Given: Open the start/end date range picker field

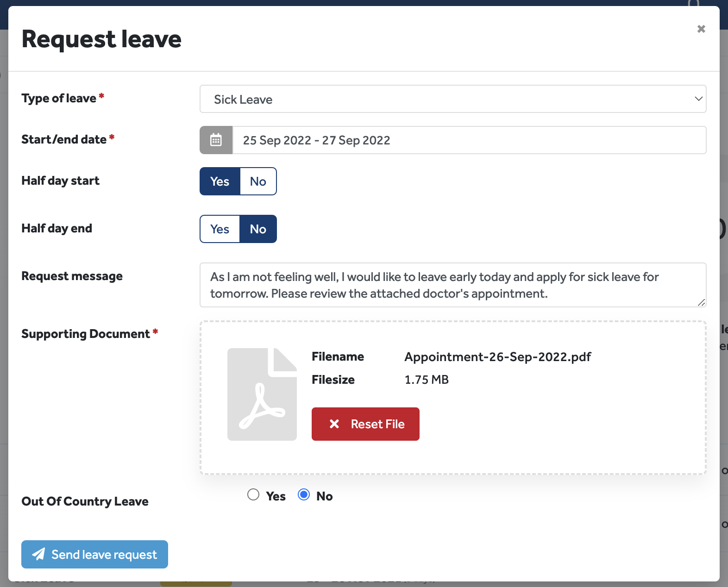Looking at the screenshot, I should [469, 140].
